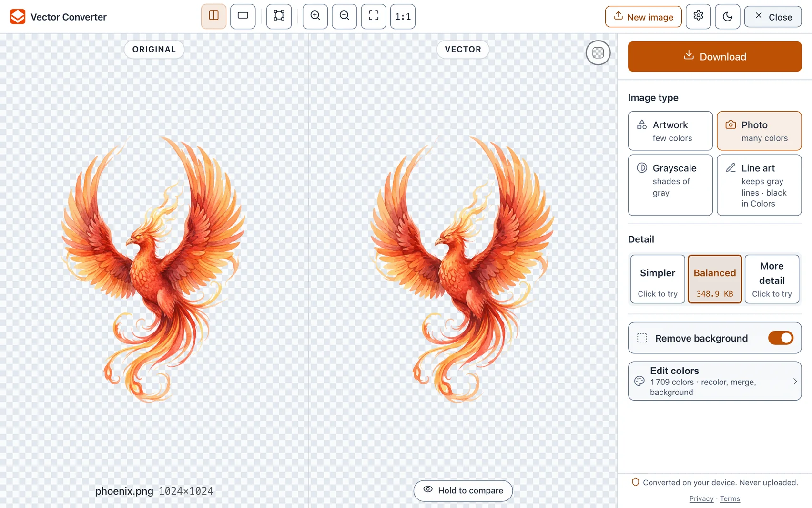The width and height of the screenshot is (812, 508).
Task: Fit image to screen
Action: [374, 16]
